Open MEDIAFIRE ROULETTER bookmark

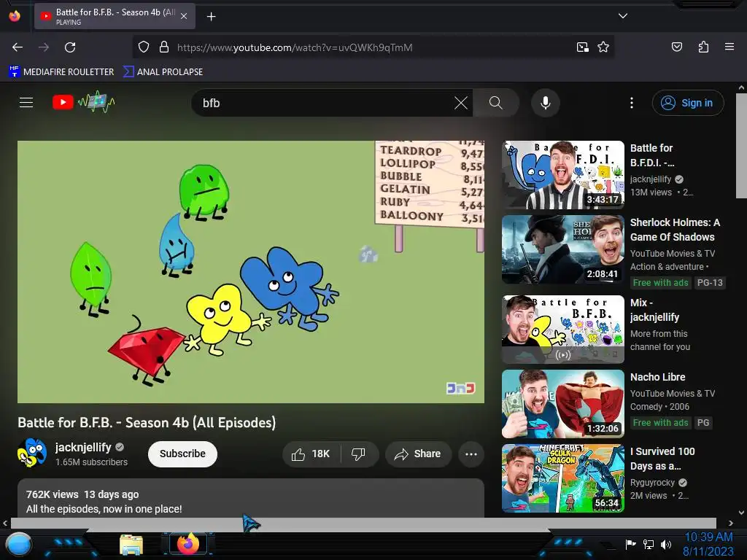(61, 72)
